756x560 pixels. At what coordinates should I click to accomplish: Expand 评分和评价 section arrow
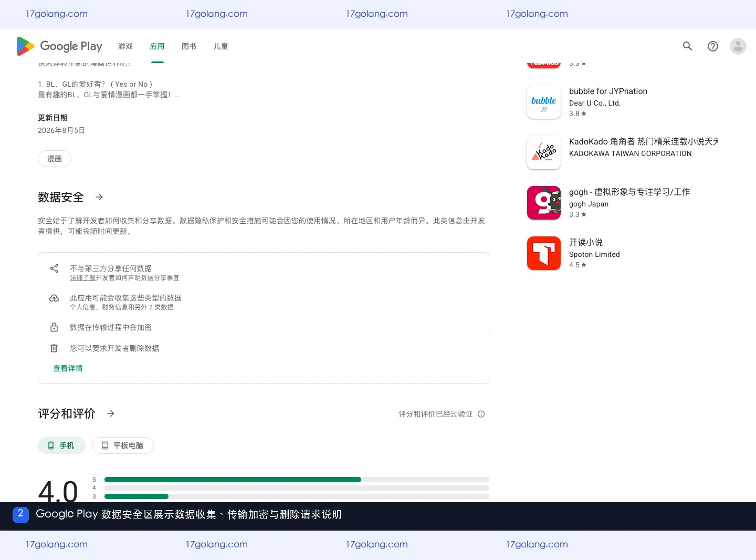(111, 413)
